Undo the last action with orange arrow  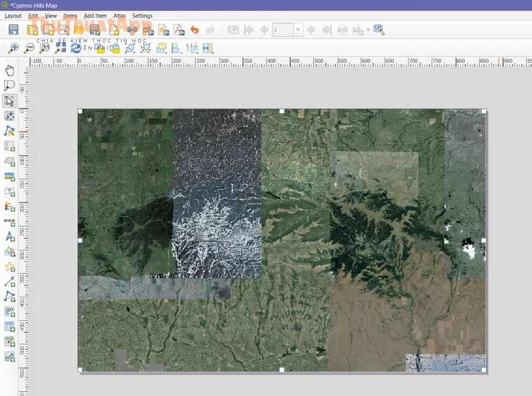click(x=194, y=30)
